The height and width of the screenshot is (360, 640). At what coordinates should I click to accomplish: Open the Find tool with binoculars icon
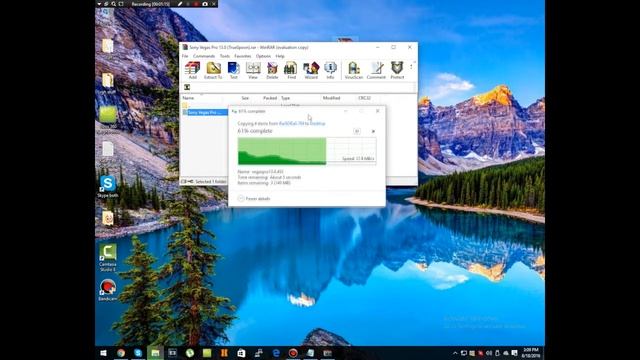click(291, 70)
